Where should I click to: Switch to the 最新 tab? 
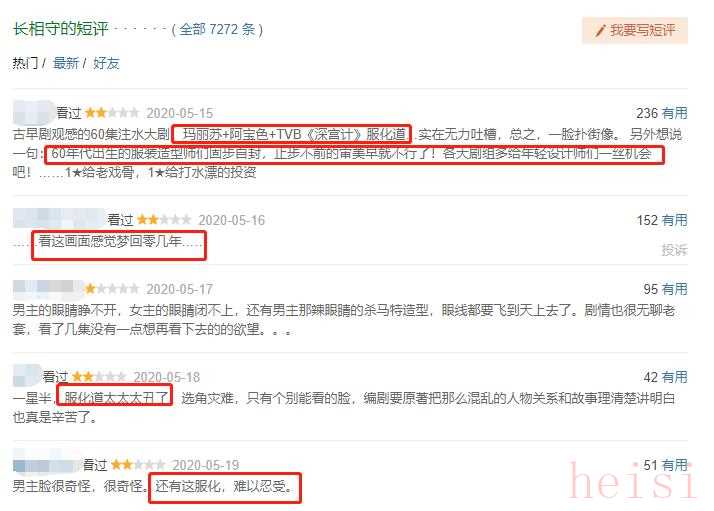[66, 63]
